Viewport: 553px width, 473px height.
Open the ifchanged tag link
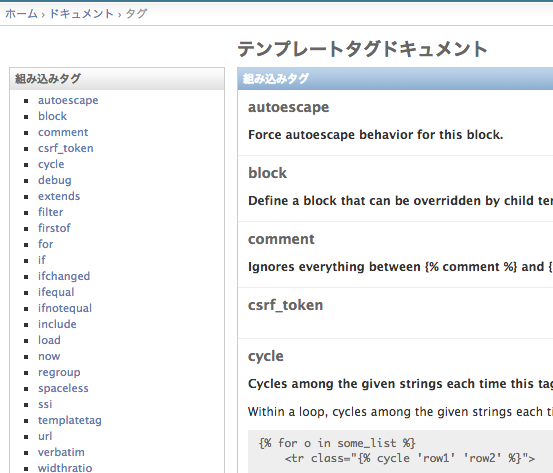(x=64, y=276)
